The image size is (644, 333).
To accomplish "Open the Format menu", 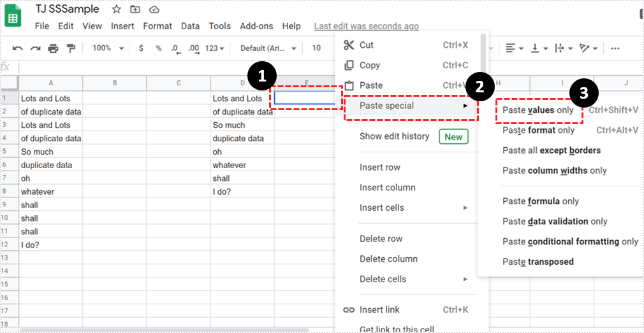I will tap(157, 26).
